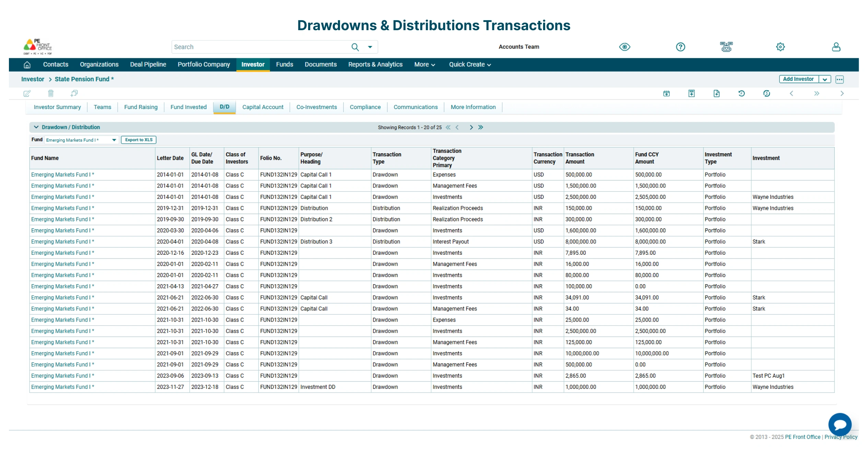The width and height of the screenshot is (868, 456).
Task: Expand the Add Investor dropdown arrow
Action: click(825, 79)
